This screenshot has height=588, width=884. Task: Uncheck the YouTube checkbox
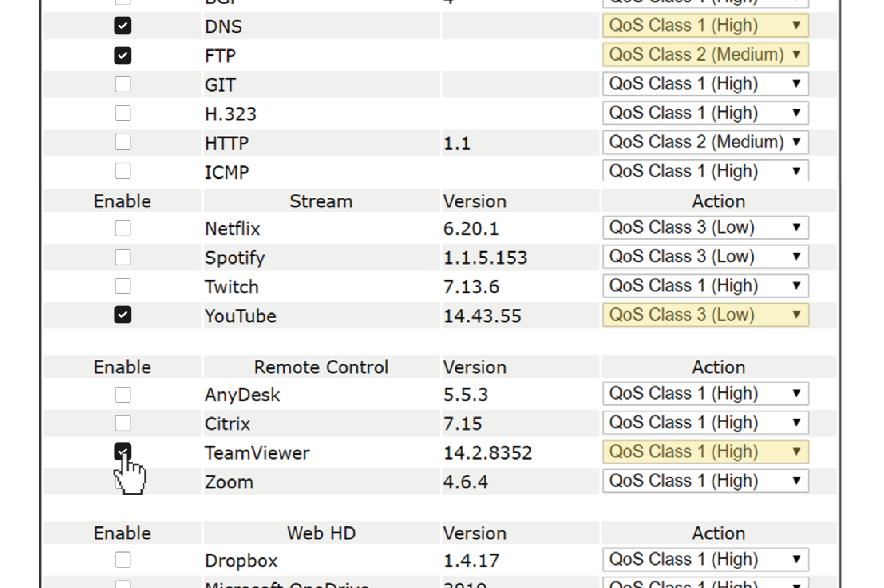(123, 314)
